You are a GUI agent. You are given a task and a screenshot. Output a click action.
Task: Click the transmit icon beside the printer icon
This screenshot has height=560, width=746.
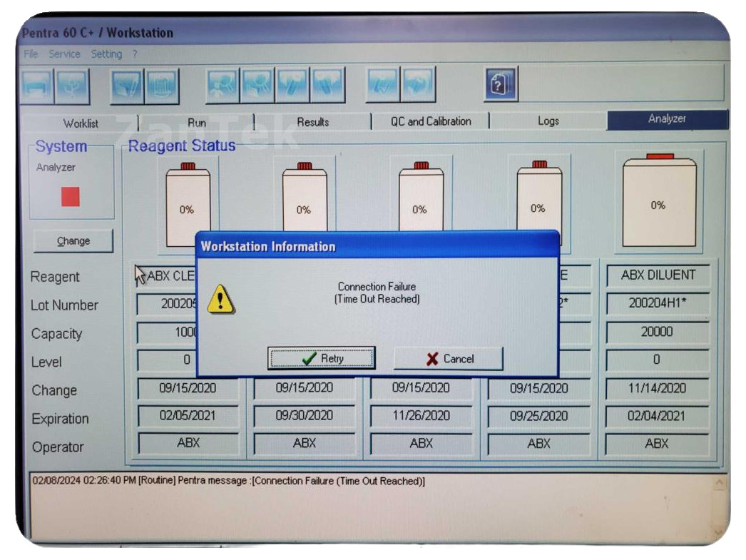tap(72, 86)
